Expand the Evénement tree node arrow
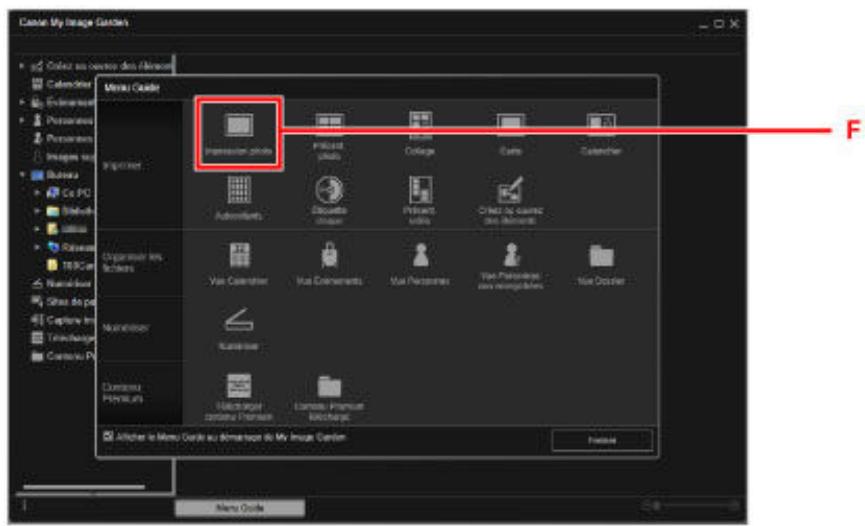Viewport: 865px width, 526px height. tap(22, 102)
